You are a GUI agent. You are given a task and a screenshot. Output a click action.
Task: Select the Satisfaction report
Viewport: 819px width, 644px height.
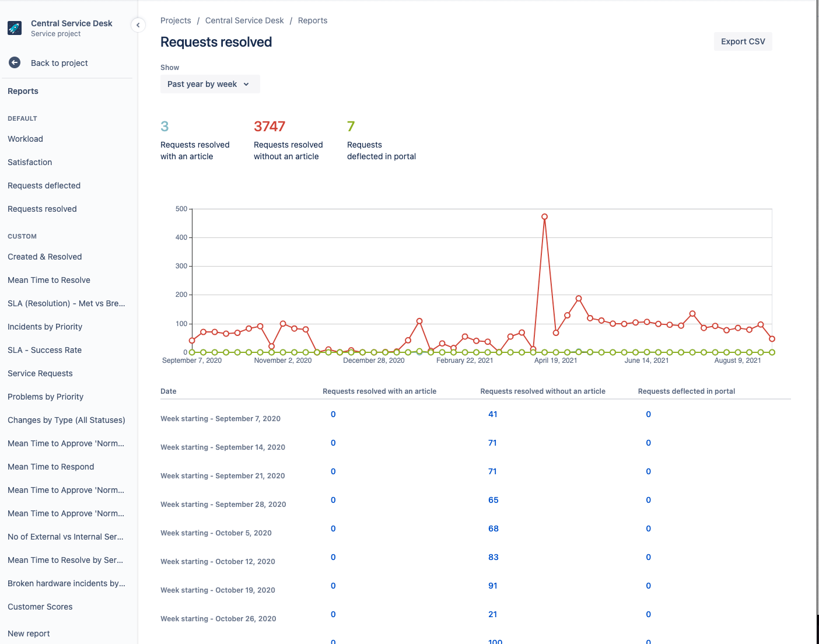(x=30, y=162)
